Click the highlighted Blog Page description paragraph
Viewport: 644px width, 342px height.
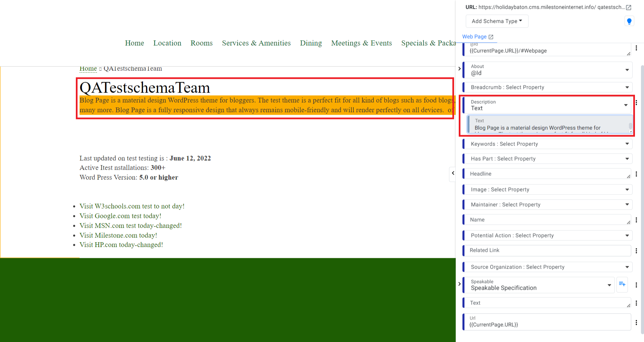tap(267, 105)
